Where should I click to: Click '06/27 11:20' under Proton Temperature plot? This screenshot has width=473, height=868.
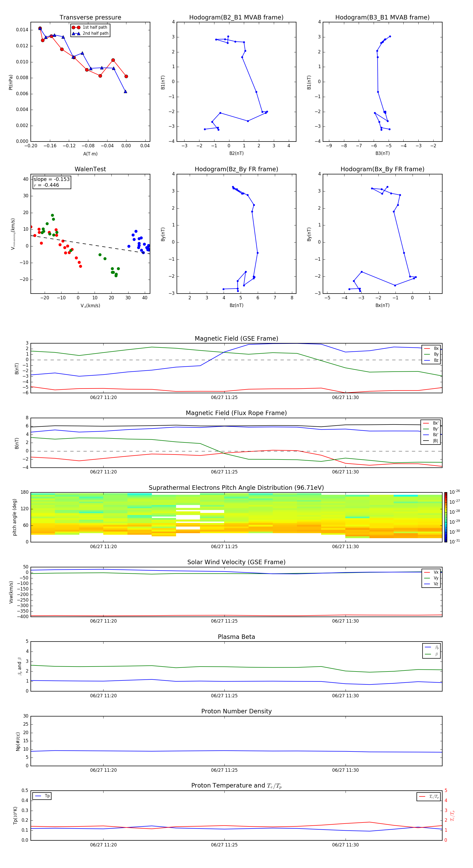(x=103, y=845)
